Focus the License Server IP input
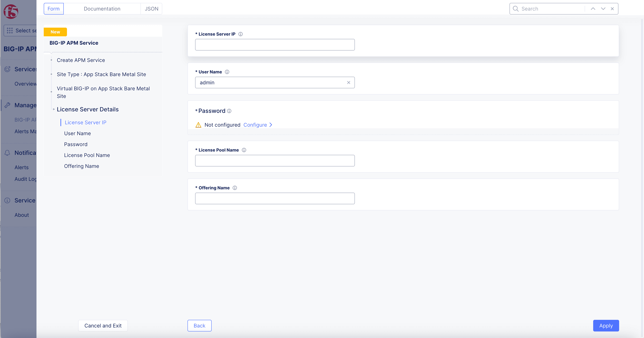This screenshot has height=338, width=644. tap(275, 45)
